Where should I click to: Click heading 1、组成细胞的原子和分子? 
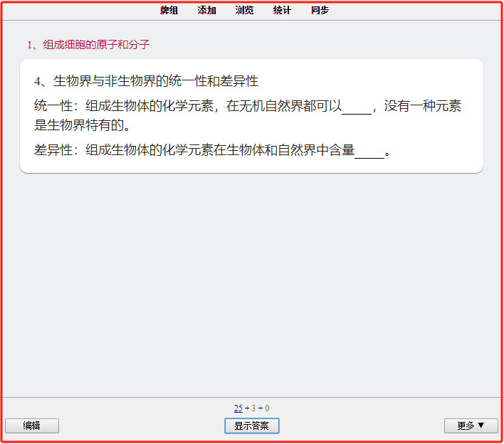click(x=88, y=45)
